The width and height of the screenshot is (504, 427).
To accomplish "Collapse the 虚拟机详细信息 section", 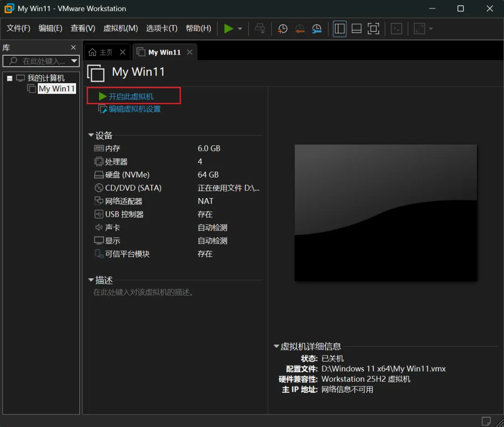I will (276, 346).
